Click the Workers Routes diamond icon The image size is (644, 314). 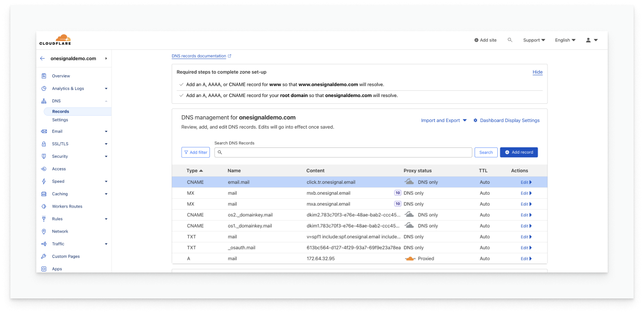[44, 206]
